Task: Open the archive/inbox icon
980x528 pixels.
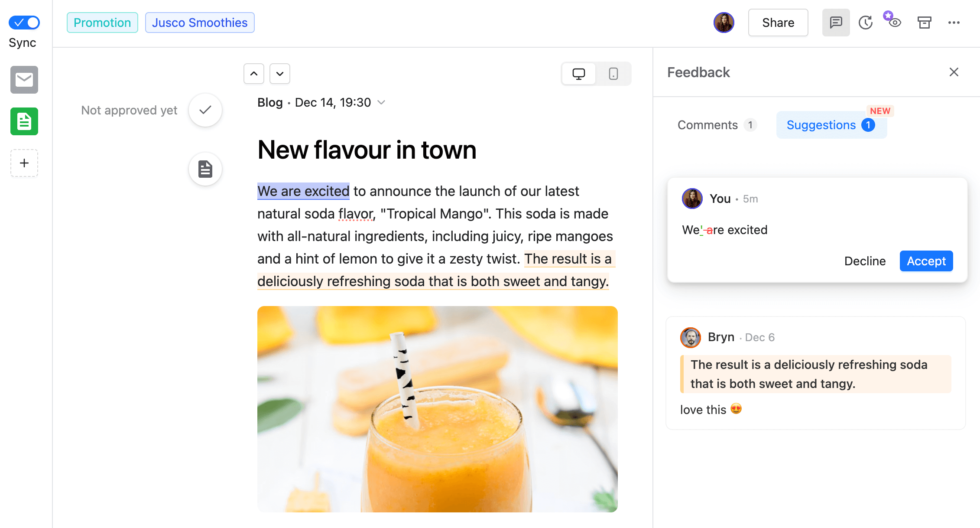Action: coord(924,23)
